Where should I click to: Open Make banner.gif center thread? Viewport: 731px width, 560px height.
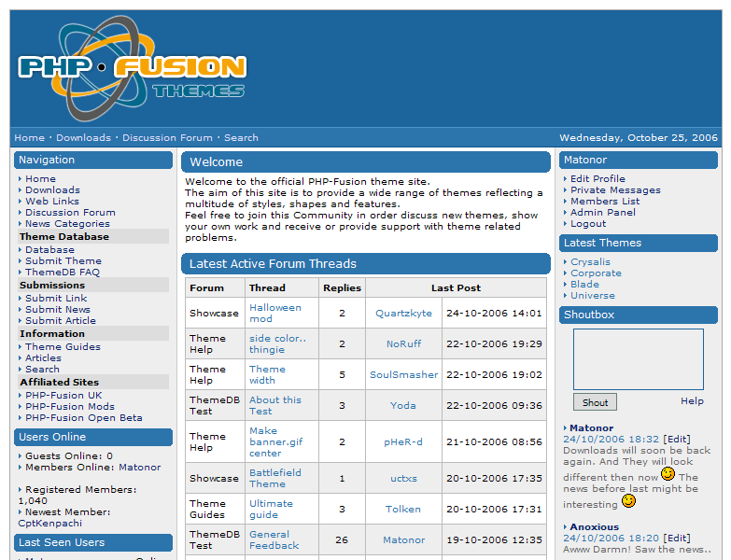point(276,441)
